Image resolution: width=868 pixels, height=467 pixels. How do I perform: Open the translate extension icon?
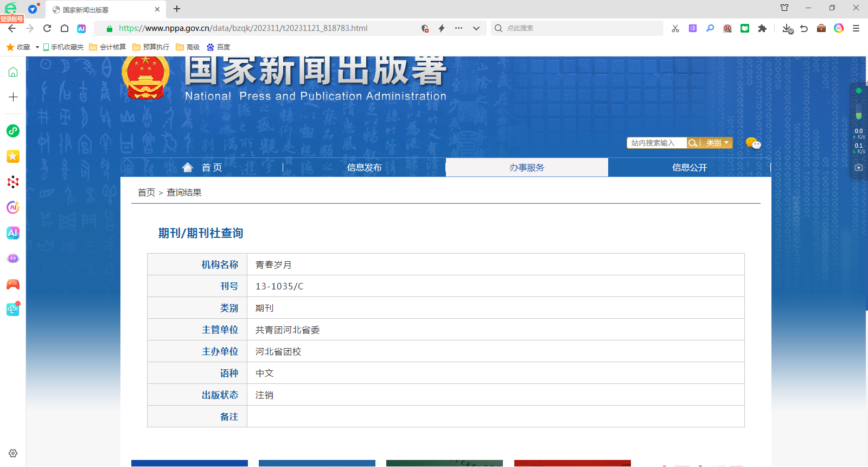[x=693, y=28]
